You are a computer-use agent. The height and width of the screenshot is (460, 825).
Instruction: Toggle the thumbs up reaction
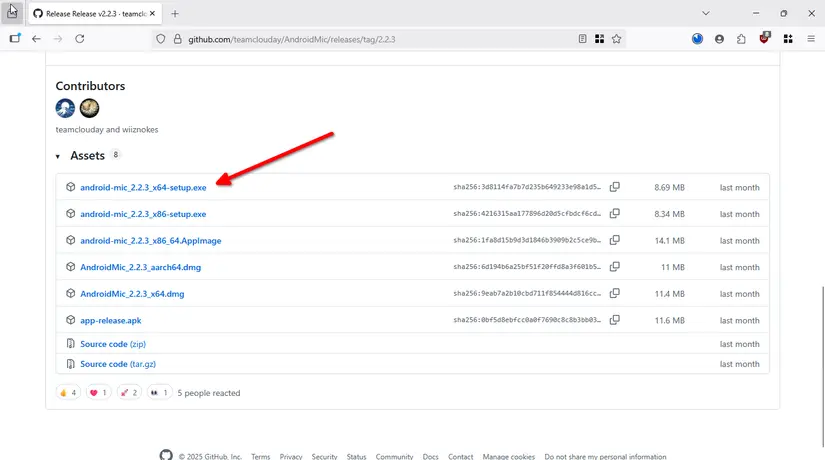click(x=68, y=393)
